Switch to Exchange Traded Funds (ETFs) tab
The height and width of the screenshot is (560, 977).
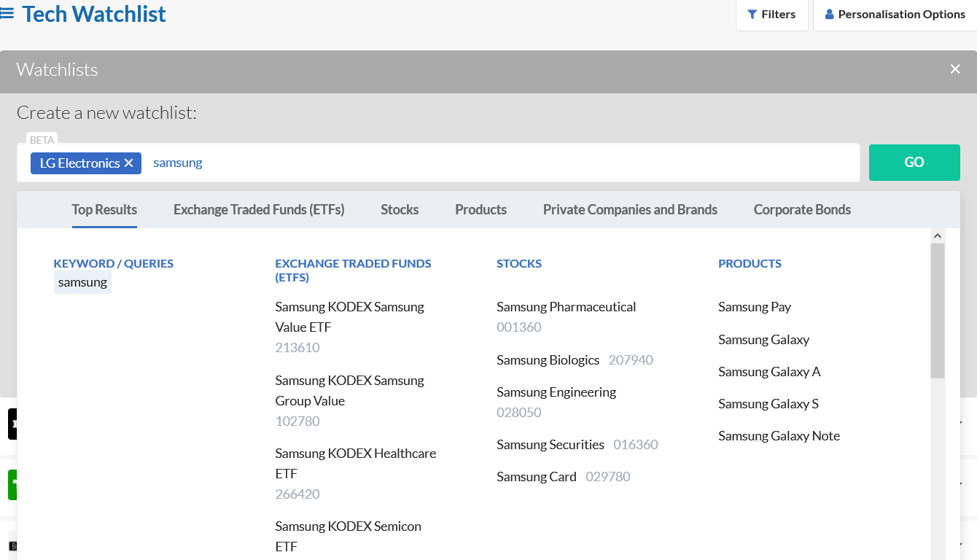pos(259,210)
